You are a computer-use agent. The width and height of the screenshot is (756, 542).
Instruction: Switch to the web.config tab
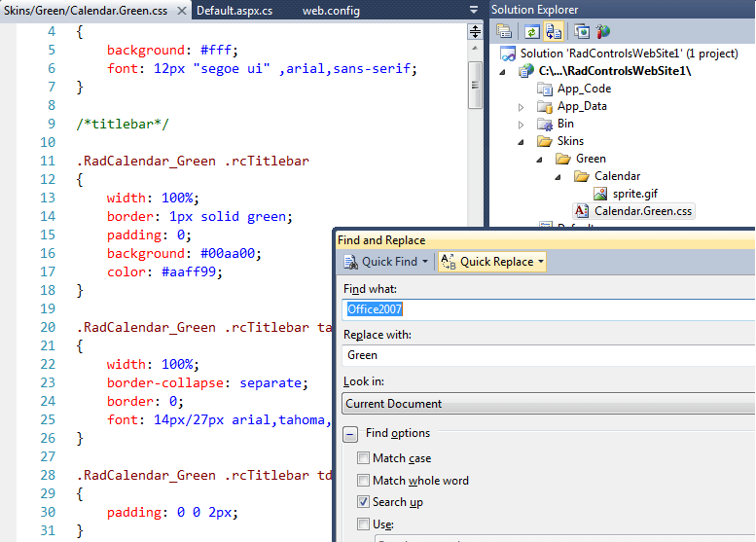[331, 11]
